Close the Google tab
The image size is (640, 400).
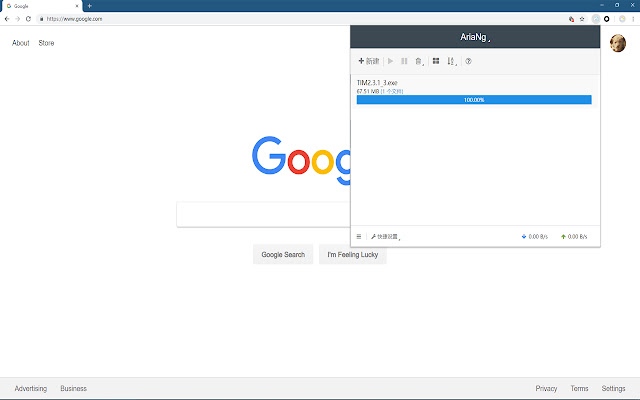tap(77, 6)
